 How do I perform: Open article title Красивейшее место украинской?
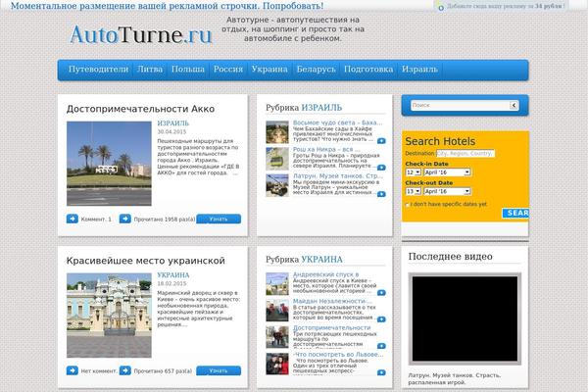[x=145, y=261]
